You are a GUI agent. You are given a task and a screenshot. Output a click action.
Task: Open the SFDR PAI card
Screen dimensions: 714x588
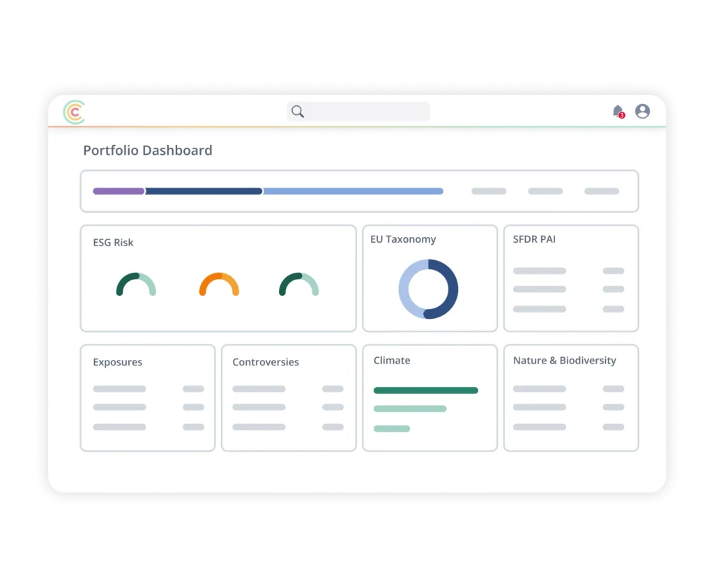click(x=571, y=278)
